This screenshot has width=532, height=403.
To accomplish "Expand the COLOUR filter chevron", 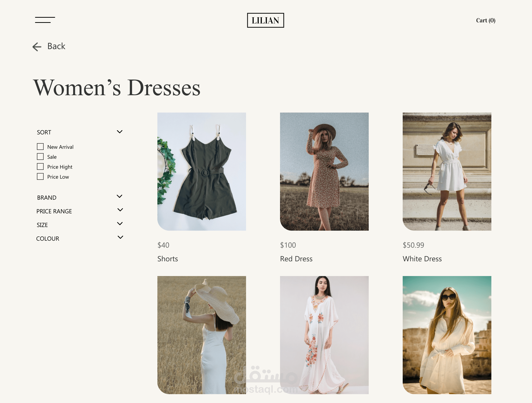I will point(120,237).
